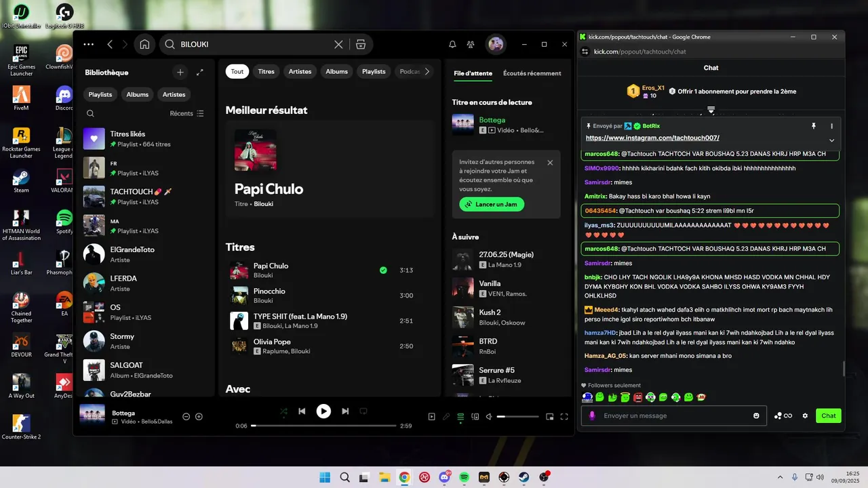Screen dimensions: 868x488
Task: Open the Spotify three-dot menu
Action: 89,44
